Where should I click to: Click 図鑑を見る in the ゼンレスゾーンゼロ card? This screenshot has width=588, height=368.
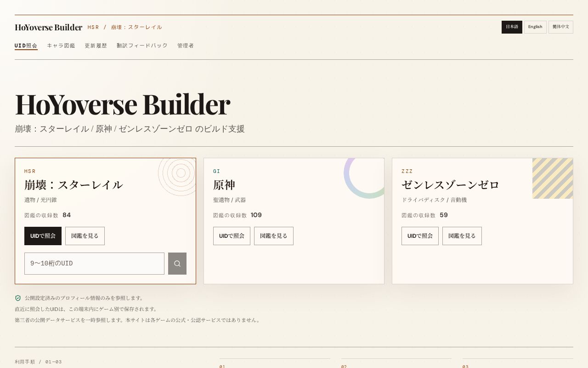pos(462,236)
